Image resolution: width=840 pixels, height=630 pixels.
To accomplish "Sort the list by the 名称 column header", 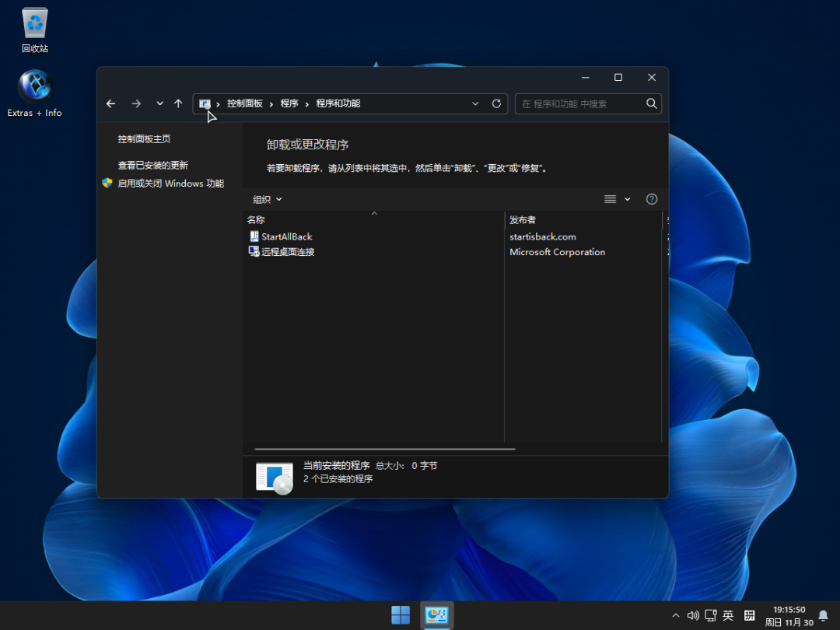I will [256, 219].
